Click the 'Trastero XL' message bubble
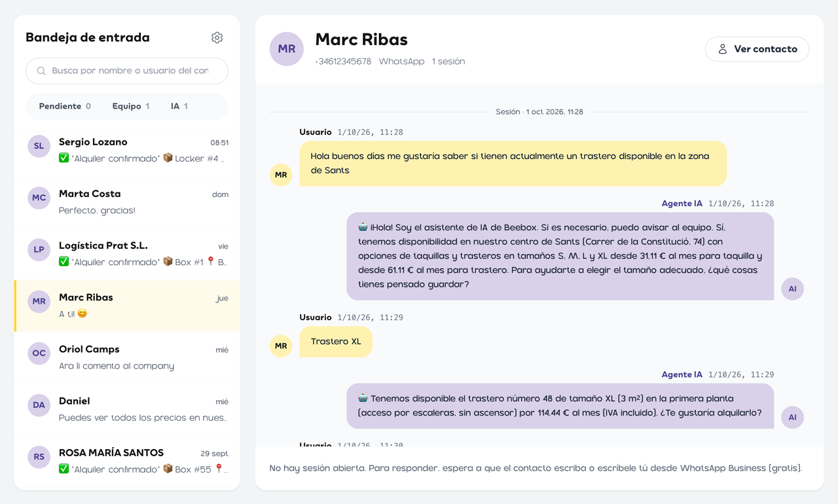Image resolution: width=838 pixels, height=504 pixels. (x=336, y=342)
